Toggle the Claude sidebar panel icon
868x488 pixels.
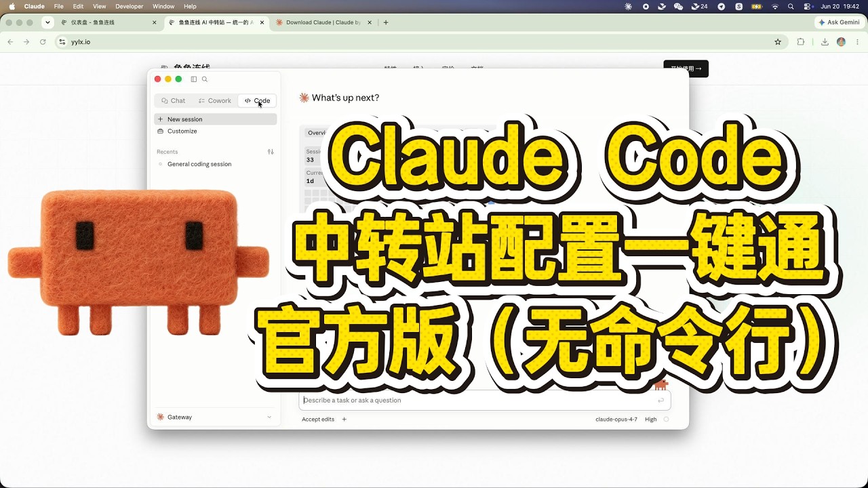[194, 79]
